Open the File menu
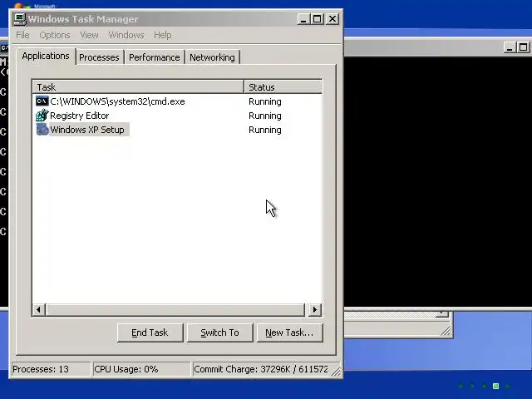 [x=22, y=35]
